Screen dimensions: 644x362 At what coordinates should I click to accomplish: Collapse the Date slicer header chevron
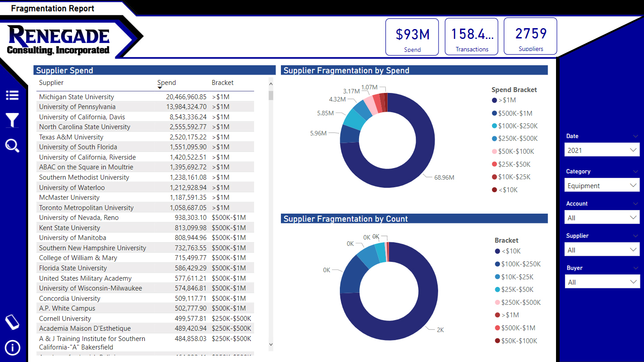[636, 136]
